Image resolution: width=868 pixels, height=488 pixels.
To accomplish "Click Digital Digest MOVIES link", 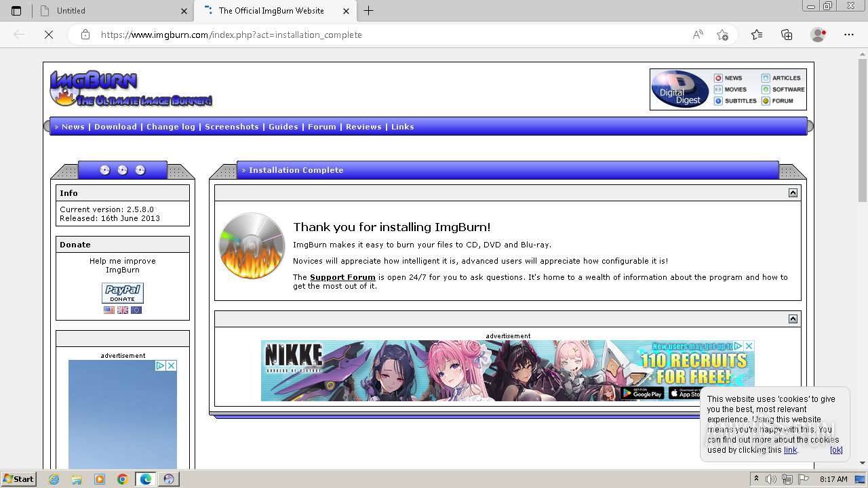I will point(730,89).
